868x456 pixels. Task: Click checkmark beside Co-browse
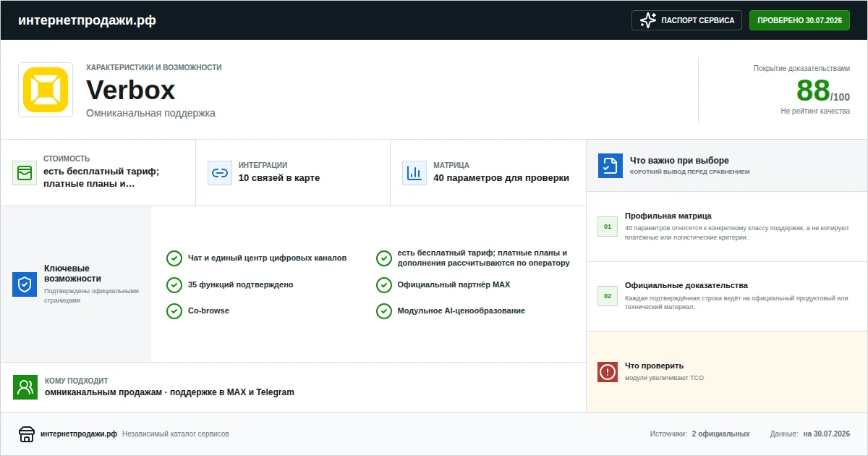point(174,311)
